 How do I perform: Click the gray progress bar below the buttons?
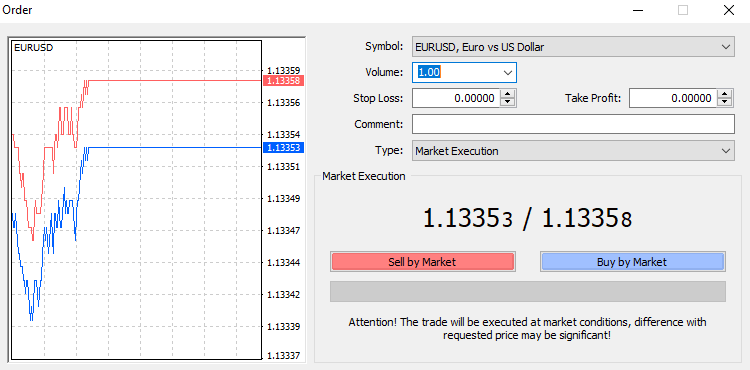point(528,291)
